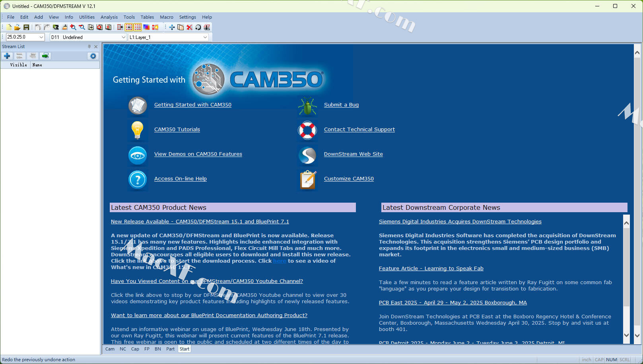
Task: Click the highlight sun-burst toolbar icon
Action: click(x=155, y=27)
